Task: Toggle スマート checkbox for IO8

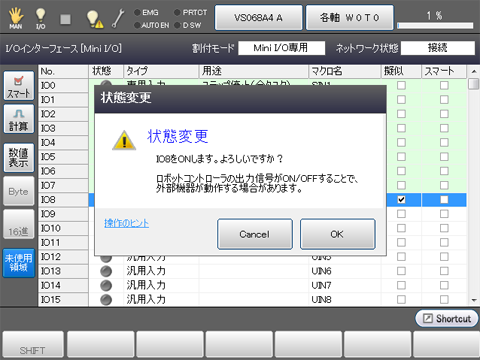Action: tap(444, 200)
